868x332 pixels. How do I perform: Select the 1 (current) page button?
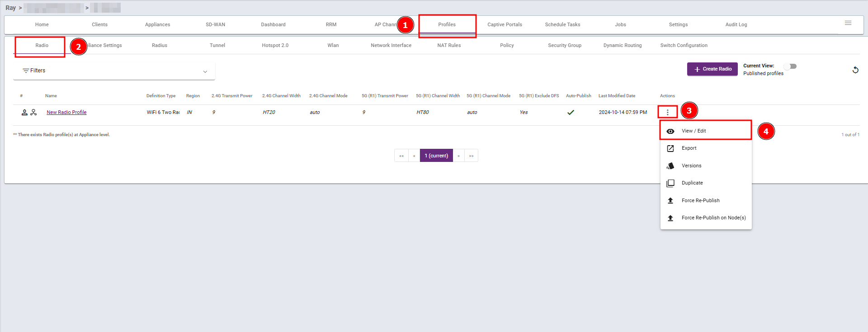point(436,156)
